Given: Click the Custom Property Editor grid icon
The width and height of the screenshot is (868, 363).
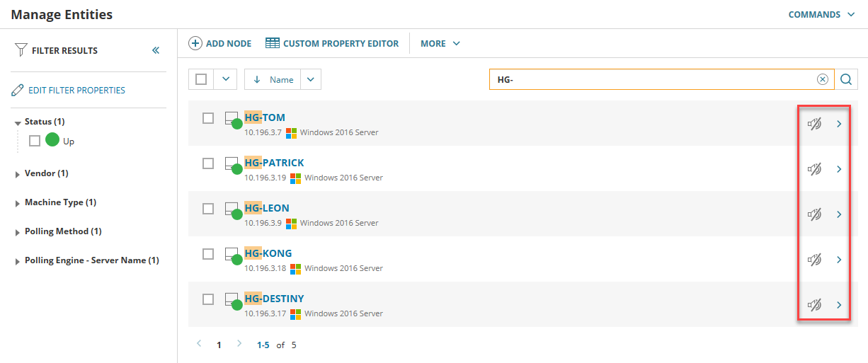Looking at the screenshot, I should [x=273, y=43].
